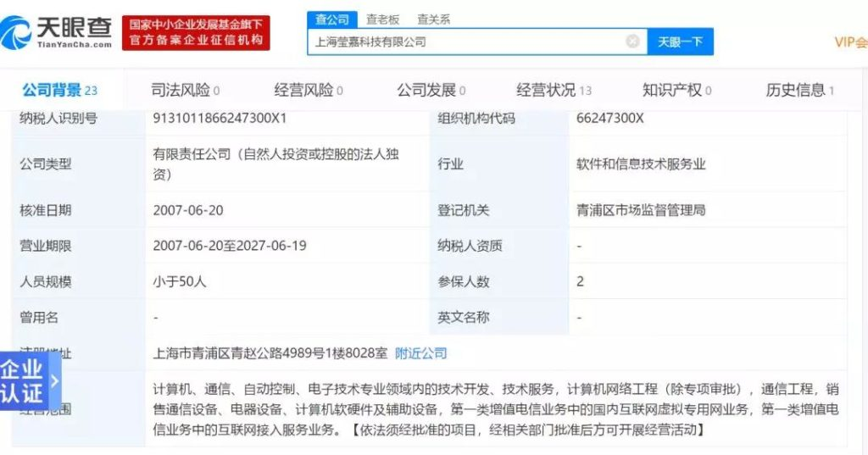Viewport: 868px width, 455px height.
Task: Select approval date 2007-06-20
Action: [x=188, y=210]
